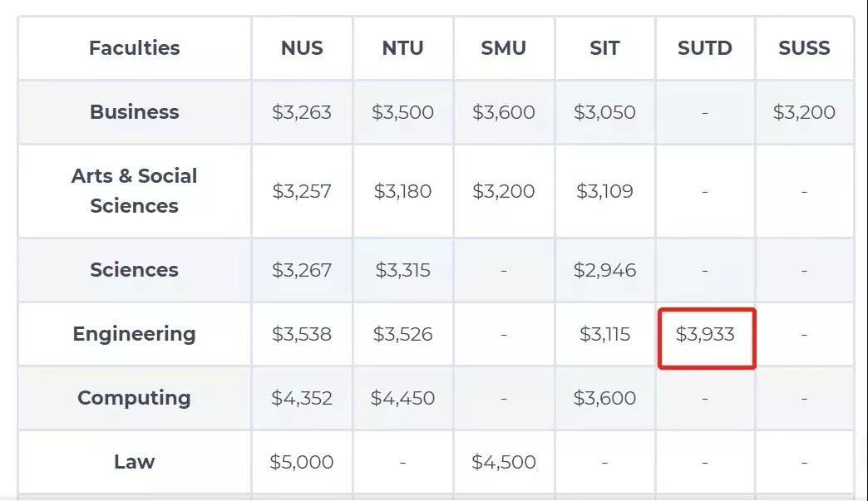Select the $5,000 NUS Law salary cell

pyautogui.click(x=302, y=462)
